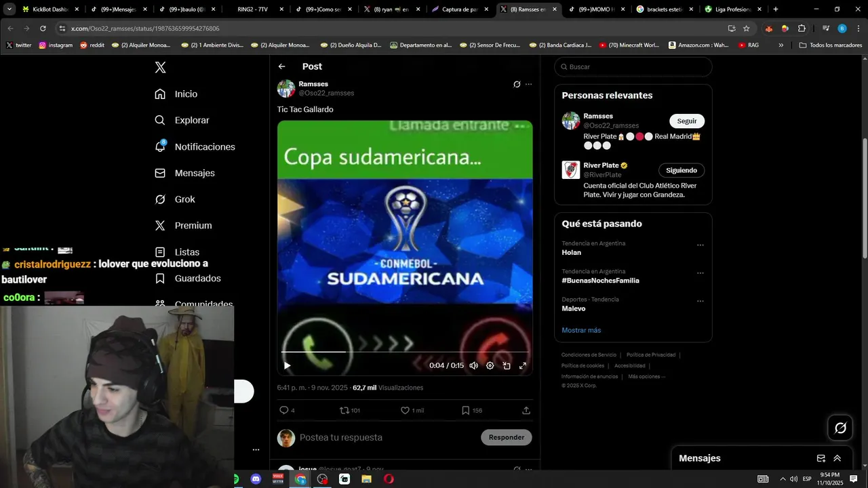This screenshot has height=488, width=868.
Task: Open more options for #BuenasNochesFamilia trend
Action: (701, 273)
